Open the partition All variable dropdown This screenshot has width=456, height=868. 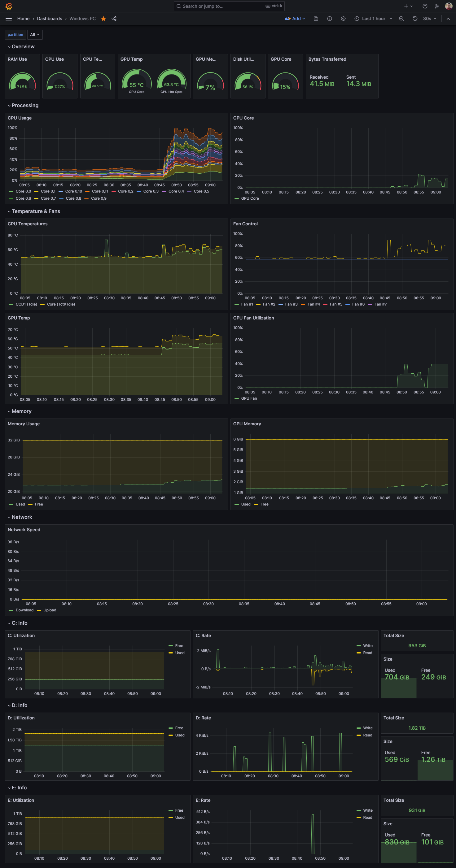click(34, 35)
